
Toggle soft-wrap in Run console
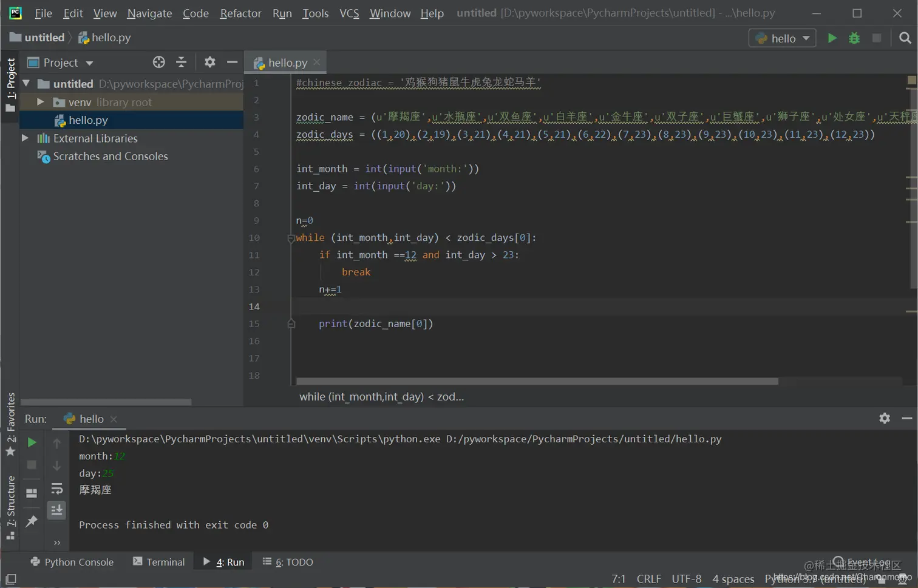(56, 488)
